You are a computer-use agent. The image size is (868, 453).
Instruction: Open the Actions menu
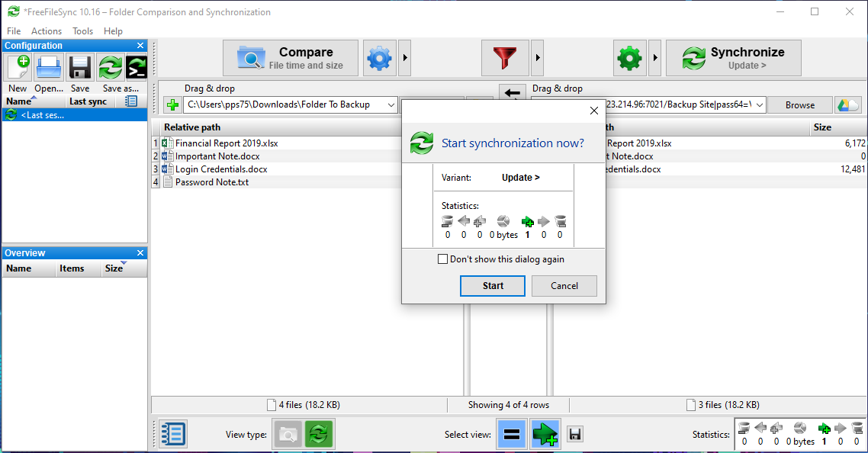[x=46, y=31]
